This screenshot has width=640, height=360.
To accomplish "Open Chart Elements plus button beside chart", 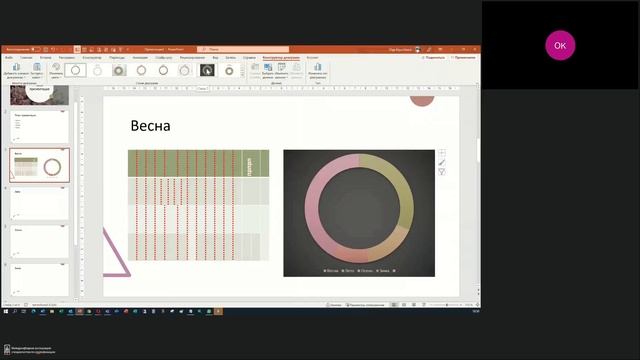I will click(442, 153).
